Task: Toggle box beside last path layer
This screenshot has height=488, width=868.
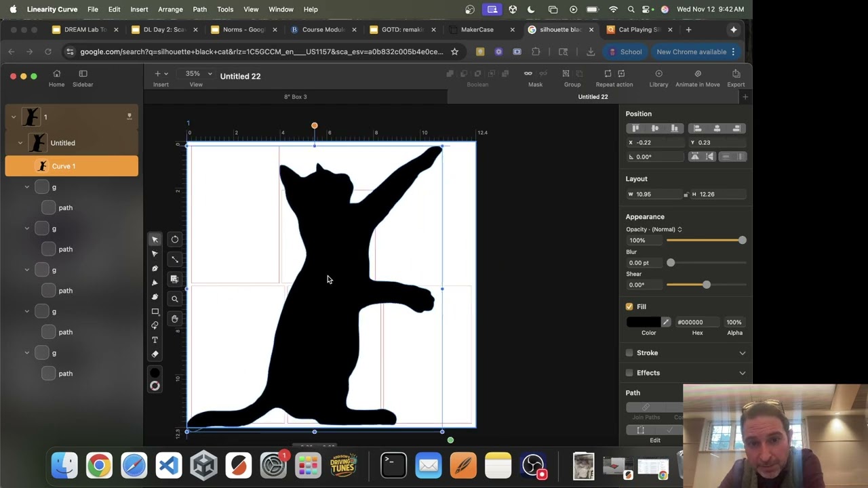Action: tap(48, 373)
